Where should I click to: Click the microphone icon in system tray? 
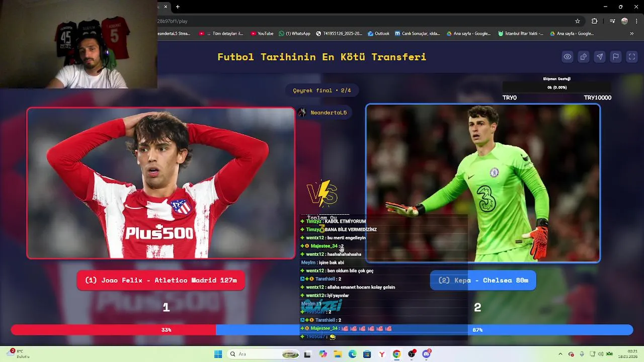(x=582, y=354)
